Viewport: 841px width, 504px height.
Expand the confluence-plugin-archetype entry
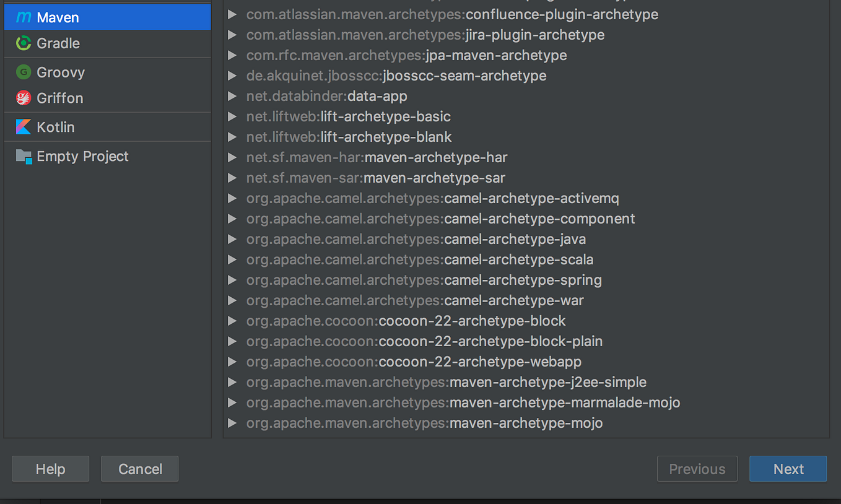click(x=232, y=14)
